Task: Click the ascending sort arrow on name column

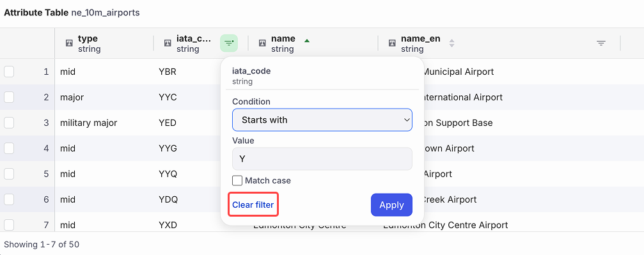Action: click(307, 40)
